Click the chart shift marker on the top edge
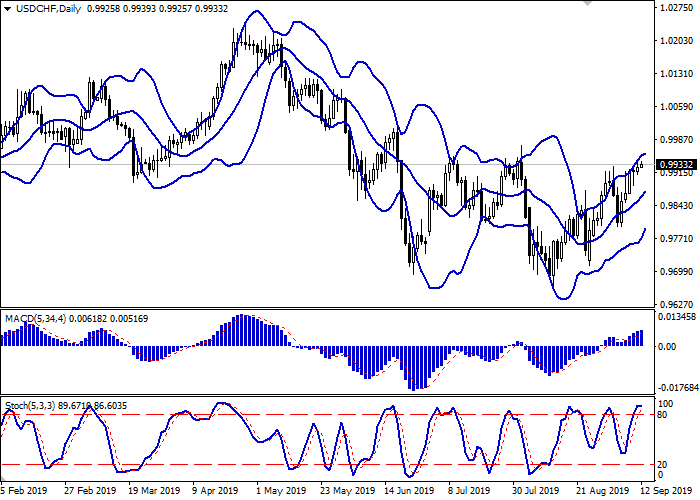The width and height of the screenshot is (700, 500). point(588,3)
